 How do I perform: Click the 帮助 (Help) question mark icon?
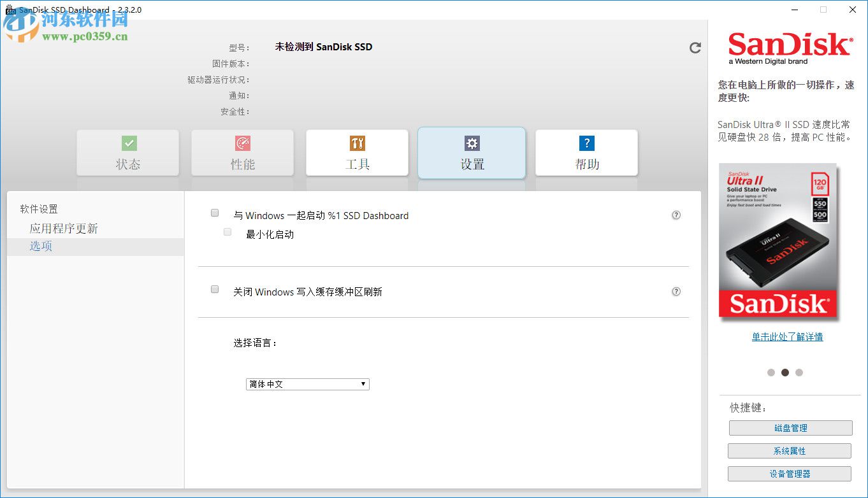tap(586, 143)
